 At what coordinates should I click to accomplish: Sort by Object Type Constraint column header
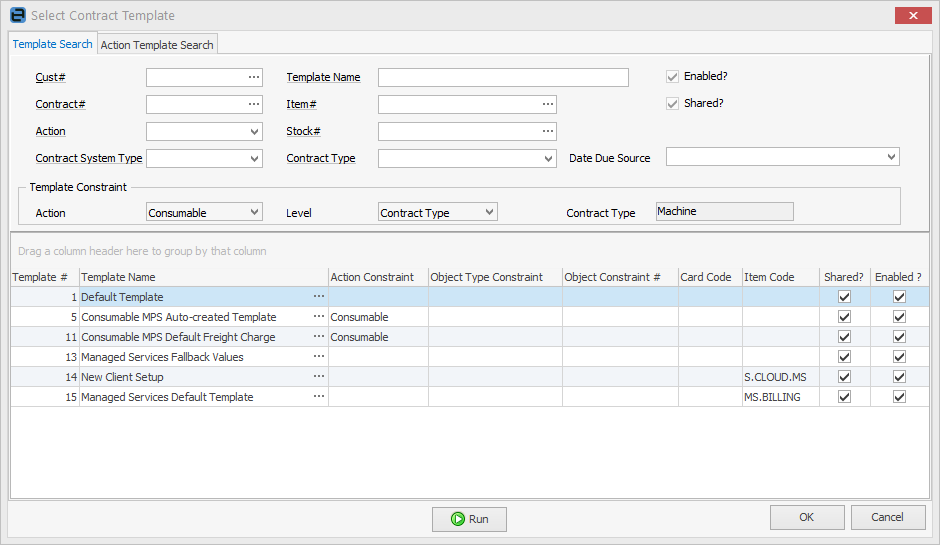tap(495, 277)
